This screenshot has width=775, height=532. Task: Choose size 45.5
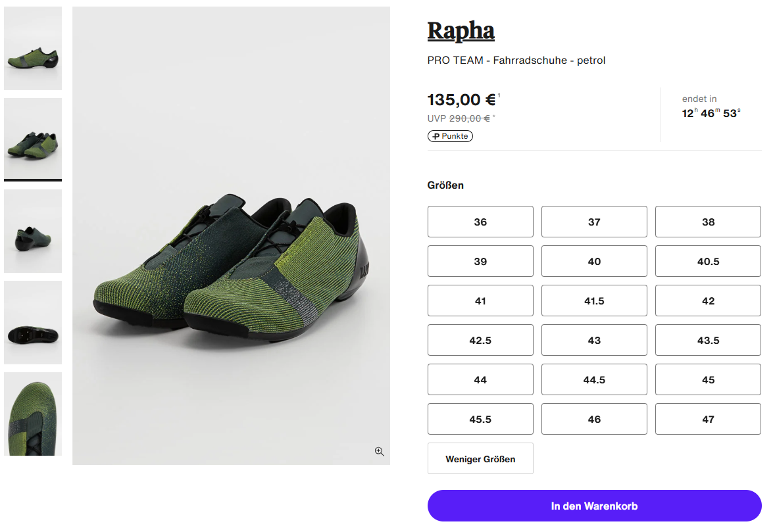[x=480, y=419]
